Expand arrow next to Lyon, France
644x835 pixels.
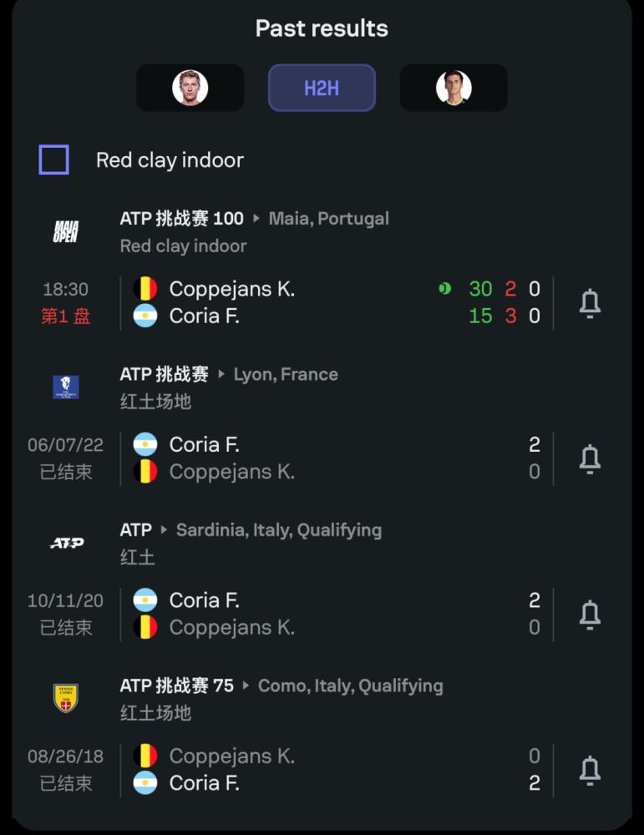click(x=221, y=374)
